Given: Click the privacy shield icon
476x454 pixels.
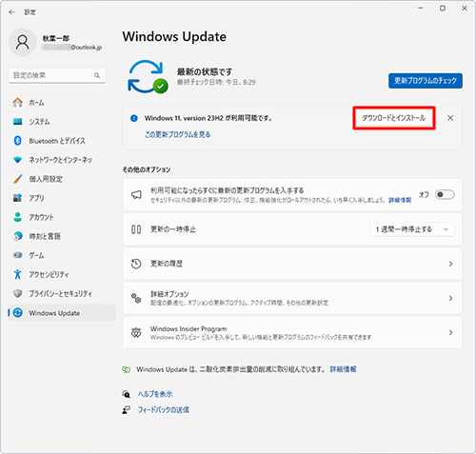Looking at the screenshot, I should [18, 293].
